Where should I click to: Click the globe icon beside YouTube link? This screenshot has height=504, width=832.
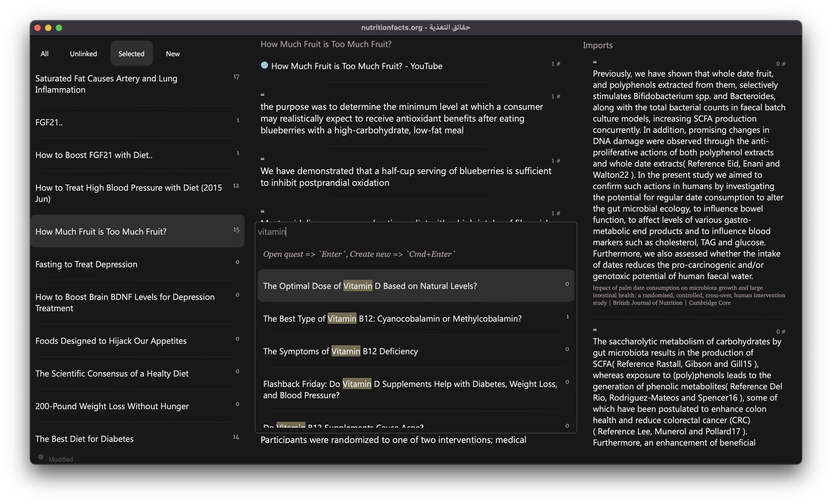tap(264, 65)
